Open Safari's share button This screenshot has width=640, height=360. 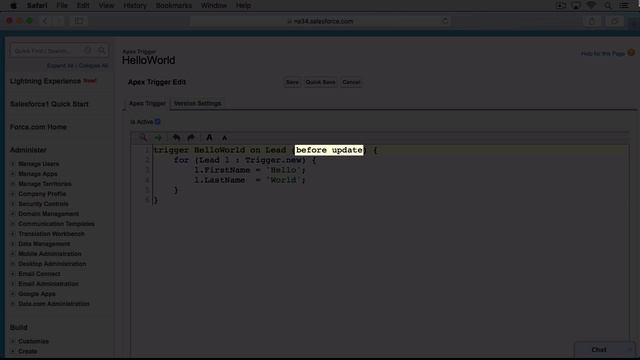coord(592,21)
